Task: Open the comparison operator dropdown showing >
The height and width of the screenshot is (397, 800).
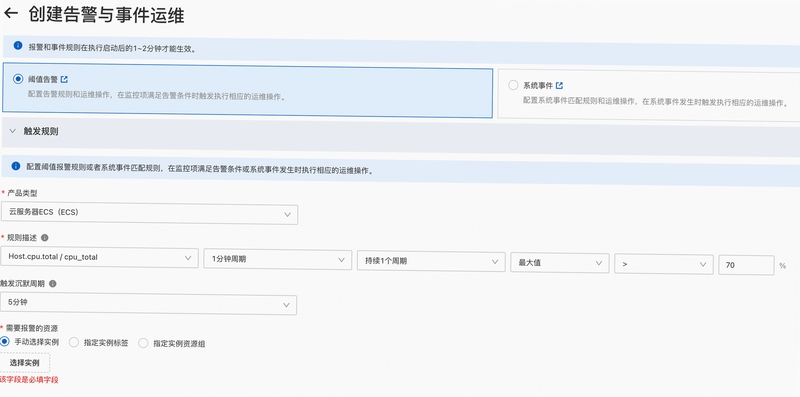Action: tap(664, 264)
